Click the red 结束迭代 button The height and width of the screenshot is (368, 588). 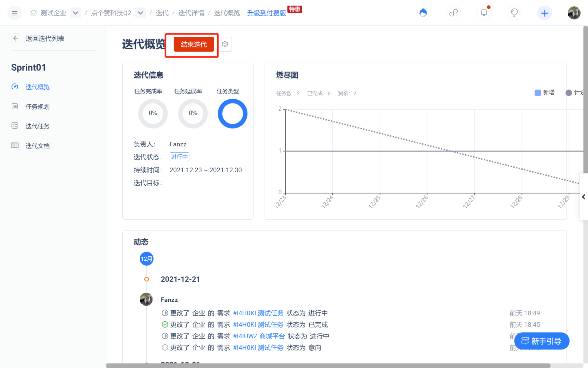point(194,44)
